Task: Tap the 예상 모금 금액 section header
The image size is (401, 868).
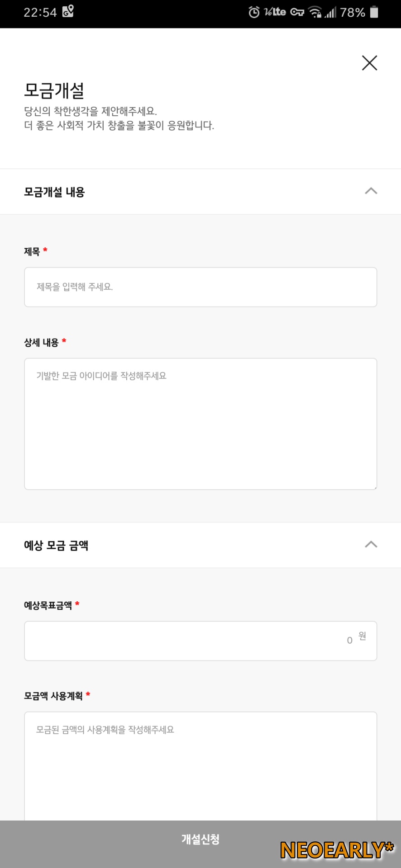Action: coord(200,545)
